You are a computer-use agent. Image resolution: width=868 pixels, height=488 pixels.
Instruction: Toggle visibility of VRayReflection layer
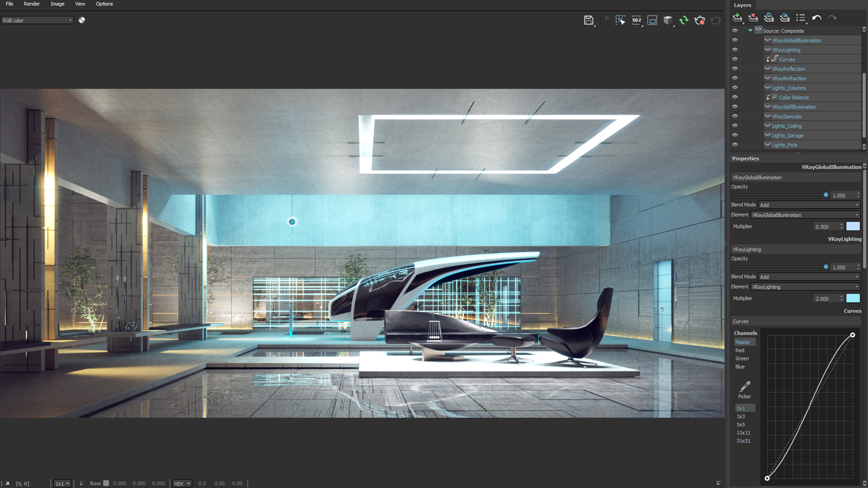(736, 69)
